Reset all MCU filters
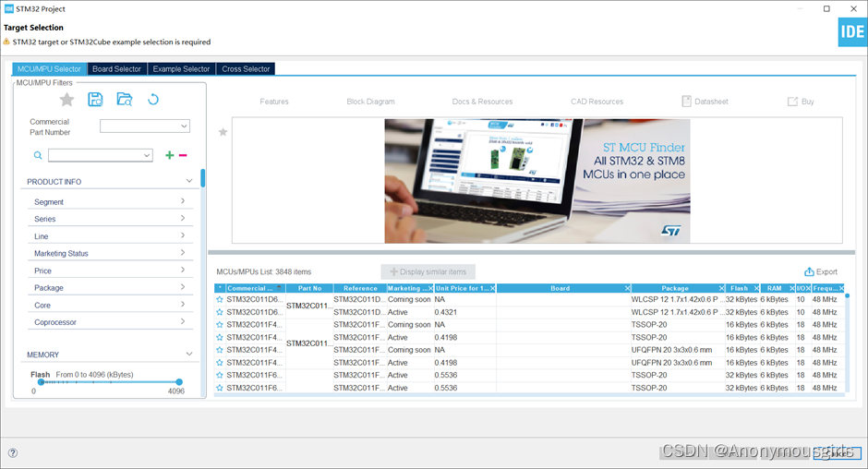Viewport: 868px width, 469px height. point(153,100)
